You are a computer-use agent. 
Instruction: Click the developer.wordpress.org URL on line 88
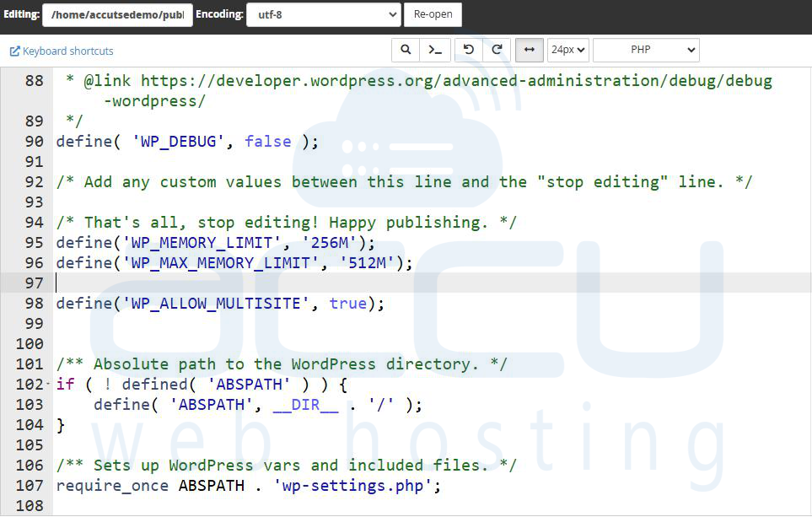(x=456, y=81)
